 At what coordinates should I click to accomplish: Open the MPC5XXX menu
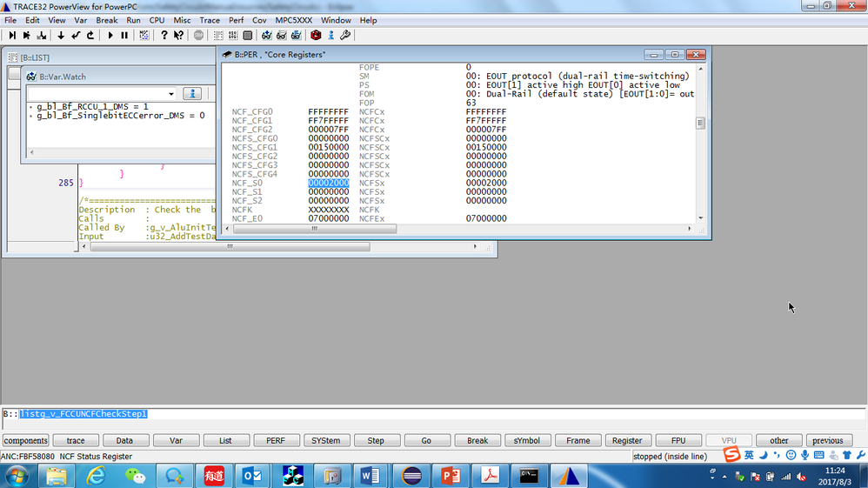pos(293,20)
